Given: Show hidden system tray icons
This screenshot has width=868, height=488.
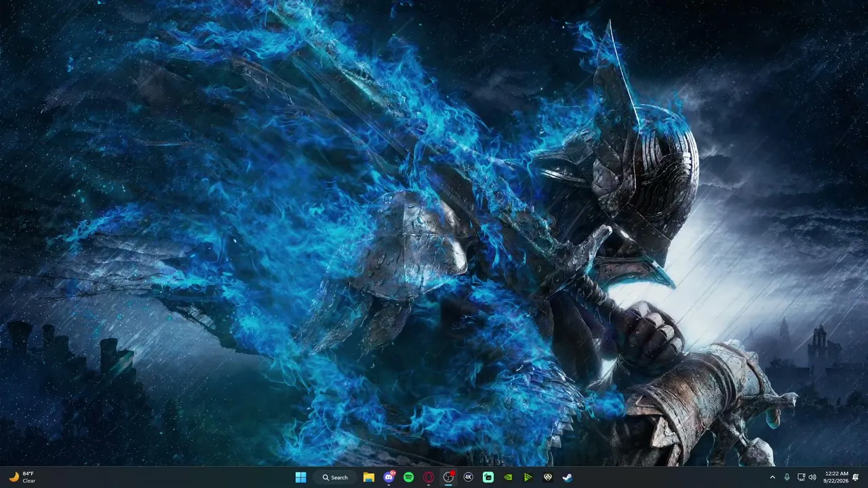Looking at the screenshot, I should 772,477.
